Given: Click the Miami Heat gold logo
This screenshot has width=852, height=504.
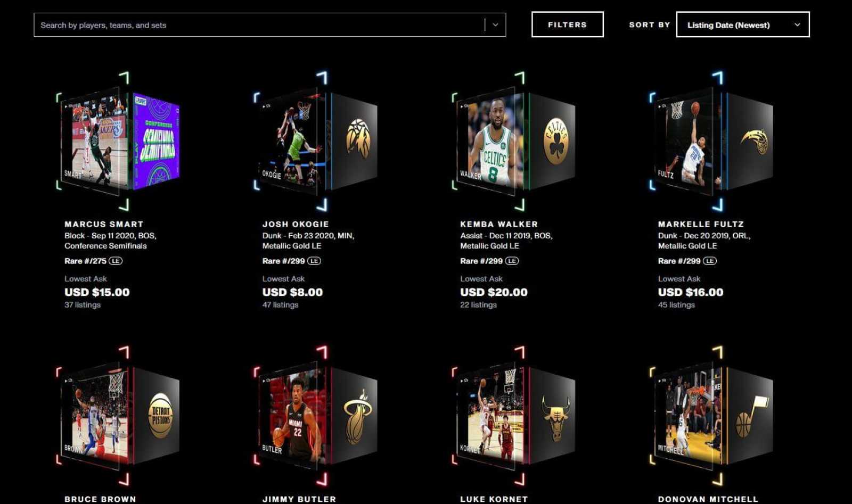Looking at the screenshot, I should (x=357, y=417).
